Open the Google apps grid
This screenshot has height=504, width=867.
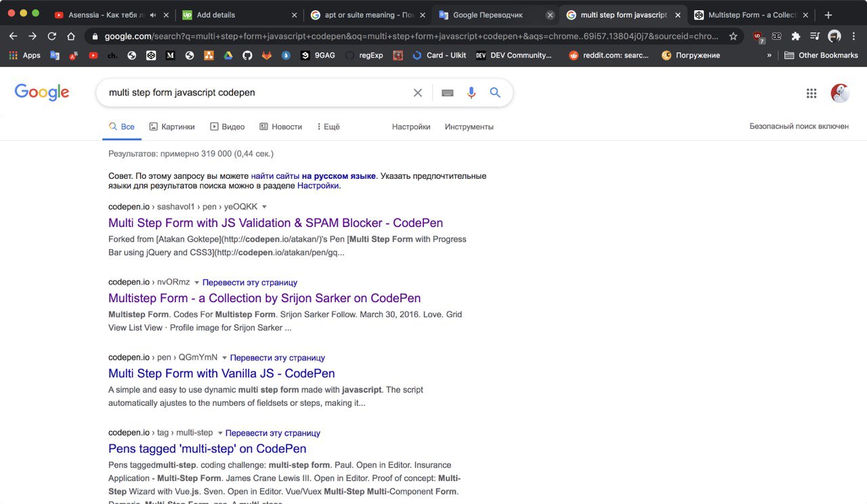point(811,93)
